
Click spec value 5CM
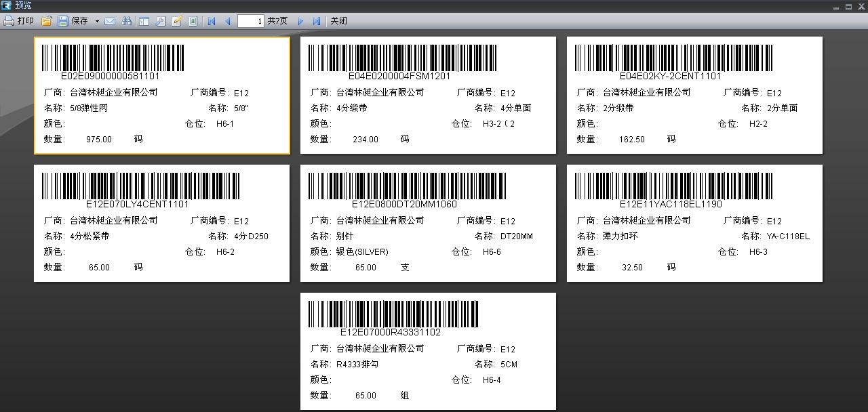(509, 364)
